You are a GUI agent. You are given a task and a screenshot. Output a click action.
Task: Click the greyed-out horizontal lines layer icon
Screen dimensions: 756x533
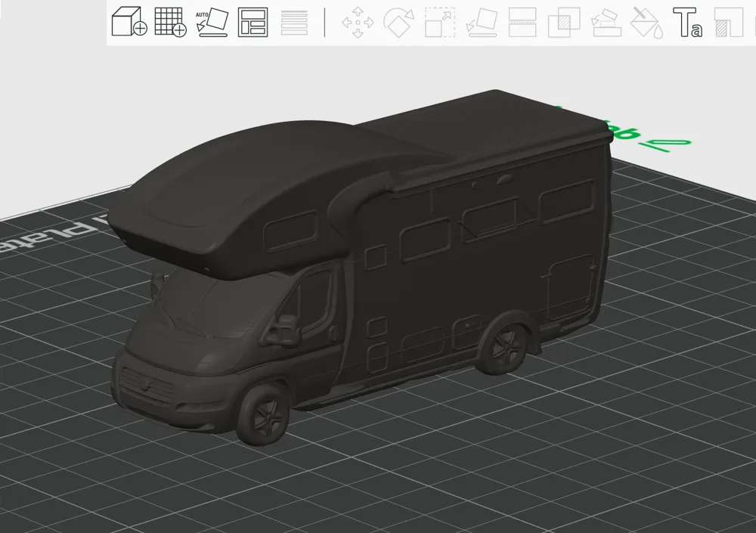tap(294, 23)
